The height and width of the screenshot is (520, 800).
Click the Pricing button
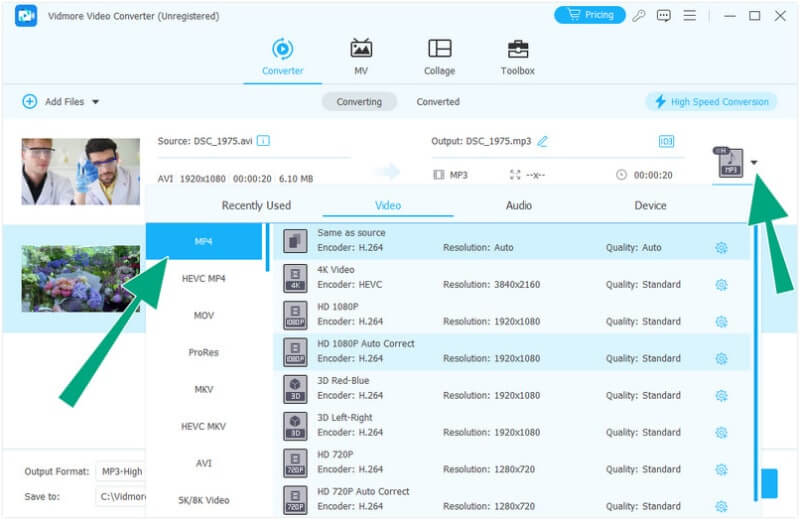click(589, 16)
